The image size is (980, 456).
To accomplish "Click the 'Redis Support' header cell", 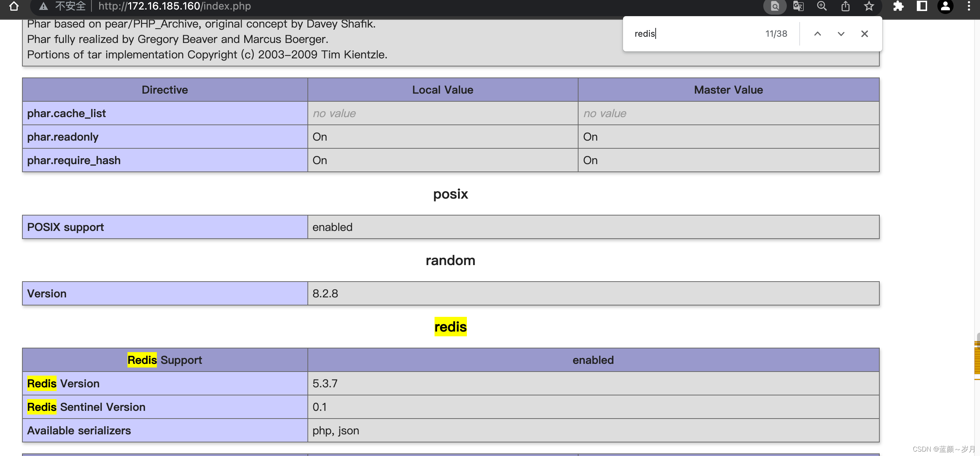I will coord(165,360).
